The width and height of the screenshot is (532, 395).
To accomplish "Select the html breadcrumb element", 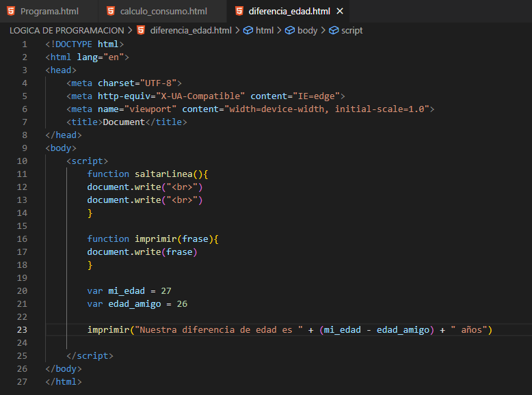I will tap(265, 31).
